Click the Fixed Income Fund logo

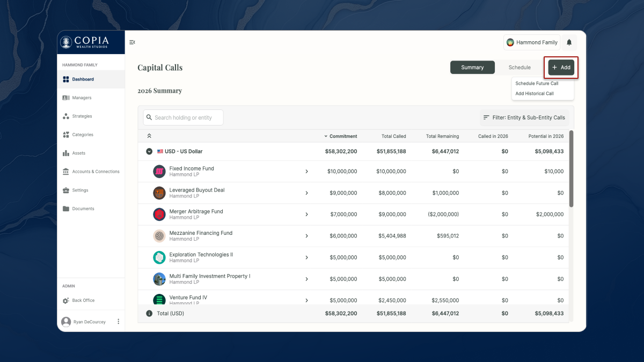click(x=159, y=172)
